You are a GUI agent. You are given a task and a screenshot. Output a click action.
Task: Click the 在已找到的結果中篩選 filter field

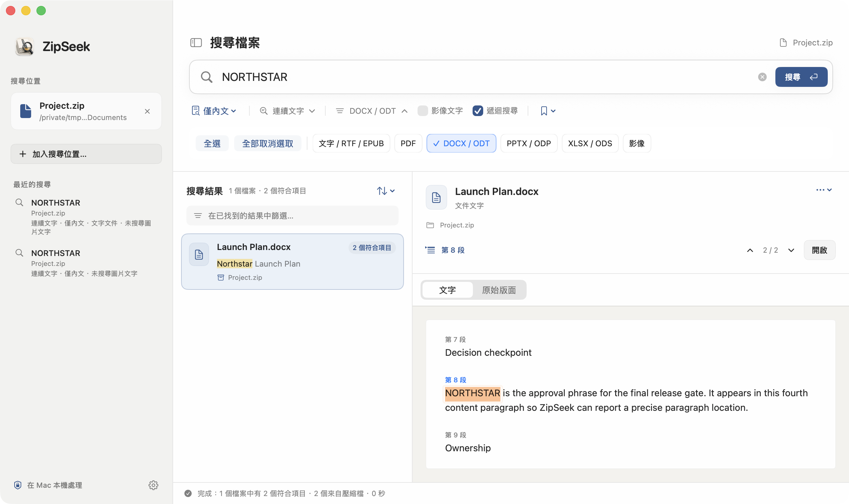(293, 216)
